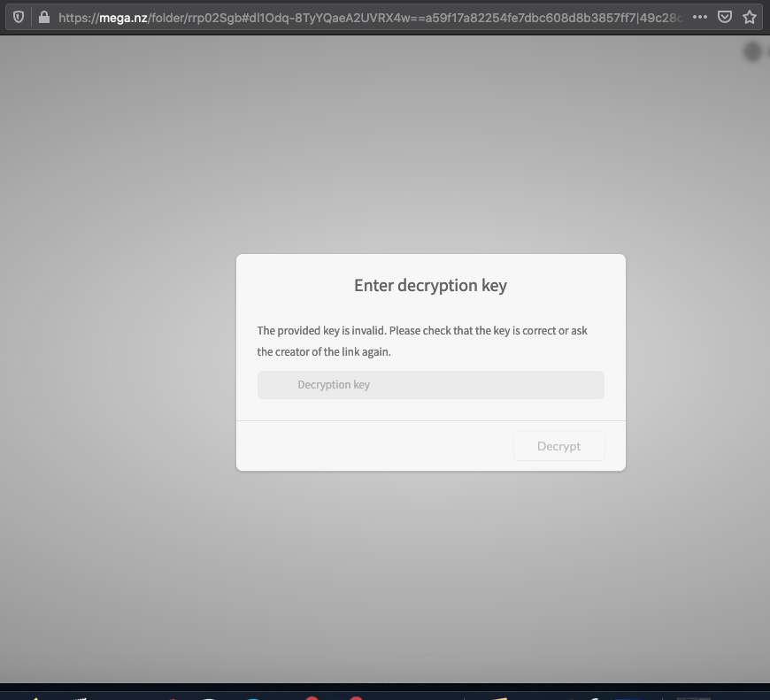
Task: Open the page actions three-dot menu
Action: (700, 17)
